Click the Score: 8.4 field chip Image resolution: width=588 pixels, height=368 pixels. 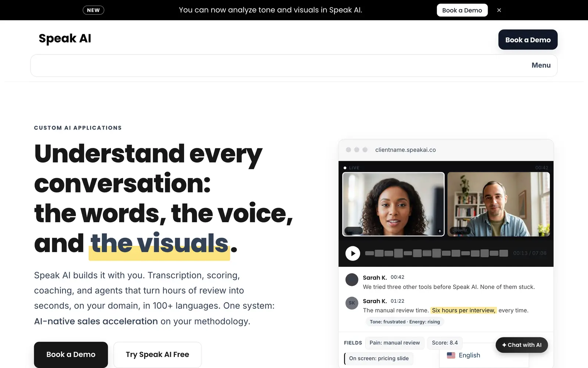point(445,343)
